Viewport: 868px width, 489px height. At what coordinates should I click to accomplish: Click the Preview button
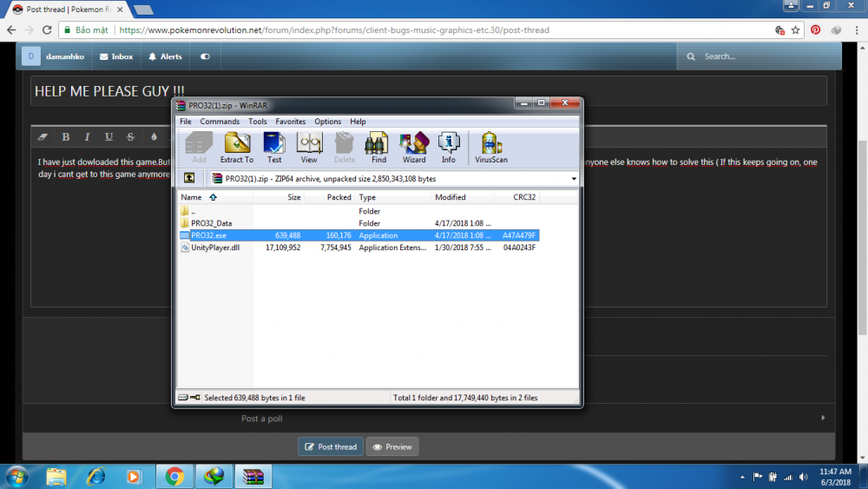coord(392,446)
